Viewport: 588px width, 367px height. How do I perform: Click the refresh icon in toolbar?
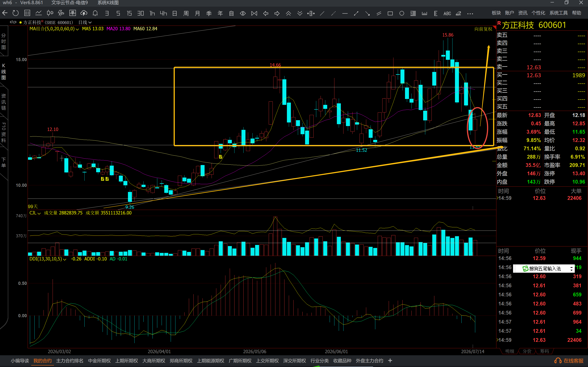[16, 13]
